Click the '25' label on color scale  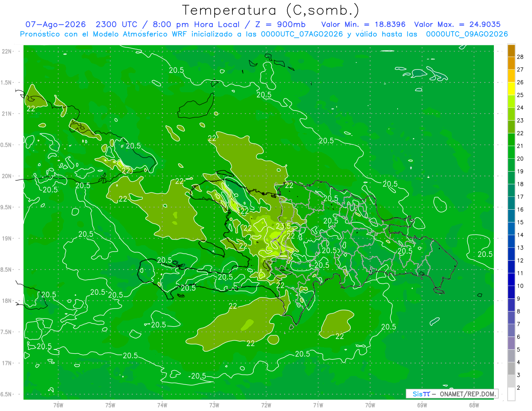click(520, 94)
